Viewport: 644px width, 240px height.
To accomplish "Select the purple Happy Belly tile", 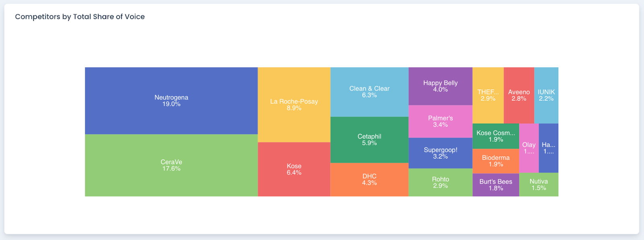I will pos(440,86).
